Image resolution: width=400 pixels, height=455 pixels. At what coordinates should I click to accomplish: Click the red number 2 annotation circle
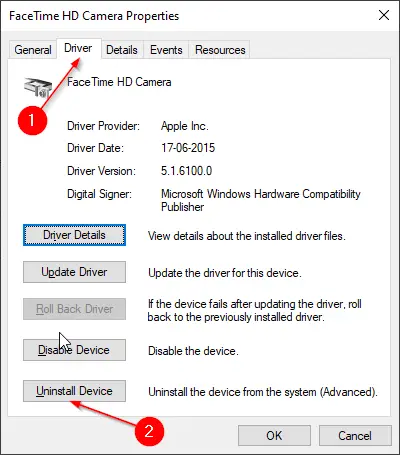click(149, 432)
